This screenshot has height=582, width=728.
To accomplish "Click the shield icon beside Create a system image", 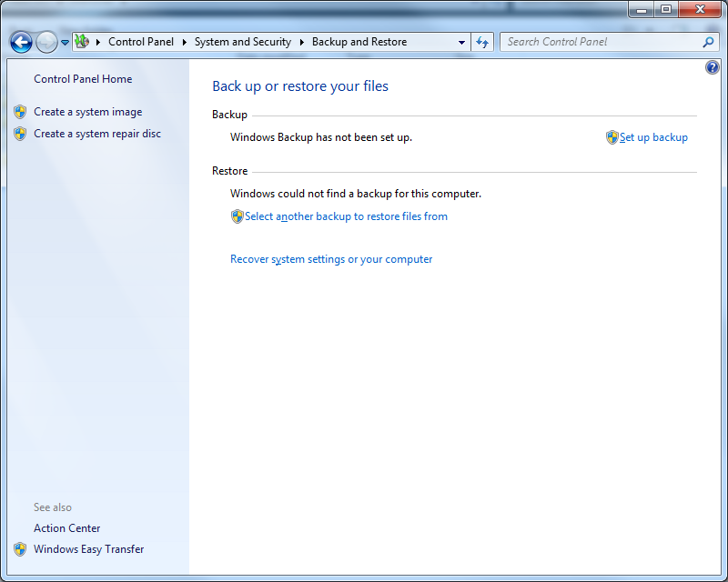I will click(x=20, y=112).
